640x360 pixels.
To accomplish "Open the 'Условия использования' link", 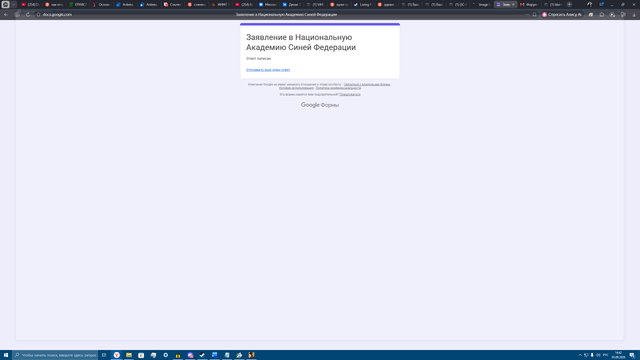I will pos(296,88).
